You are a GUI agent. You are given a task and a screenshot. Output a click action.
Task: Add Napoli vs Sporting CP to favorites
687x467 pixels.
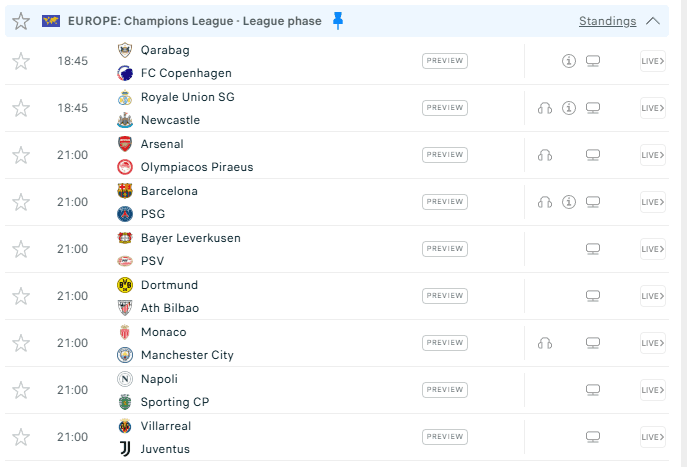pos(21,390)
